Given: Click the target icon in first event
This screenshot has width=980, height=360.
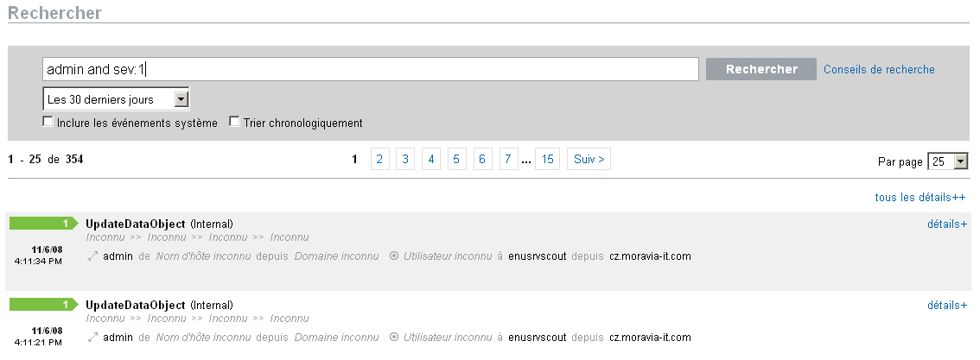Looking at the screenshot, I should pos(394,256).
